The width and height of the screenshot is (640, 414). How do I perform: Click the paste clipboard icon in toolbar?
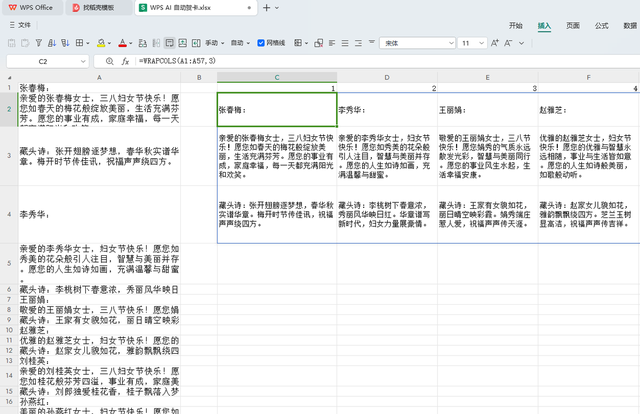pyautogui.click(x=12, y=43)
